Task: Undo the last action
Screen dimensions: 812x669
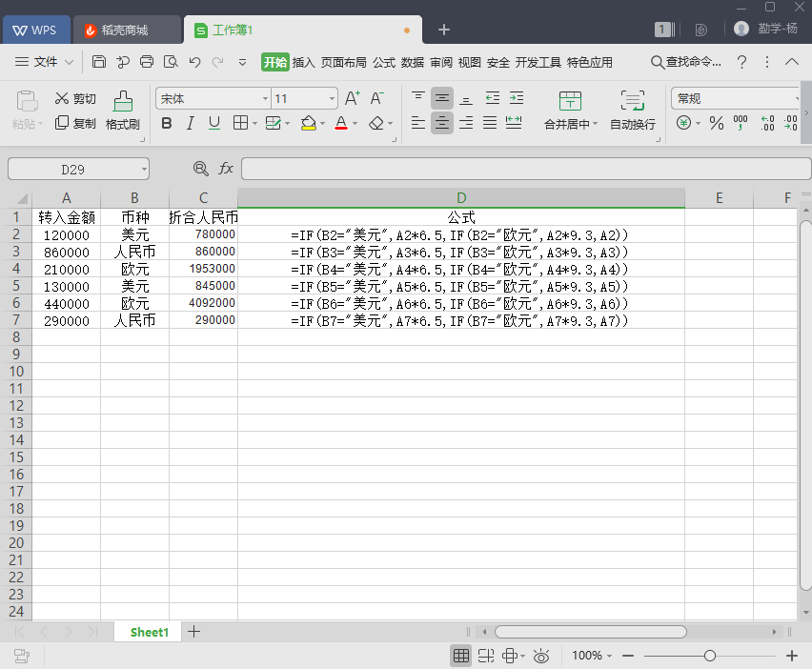Action: pyautogui.click(x=194, y=62)
